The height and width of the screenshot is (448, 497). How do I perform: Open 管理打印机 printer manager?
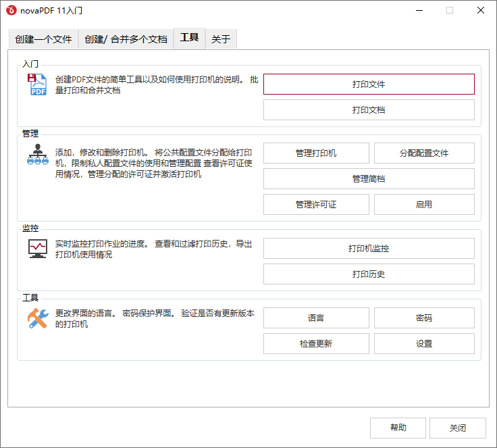coord(316,153)
